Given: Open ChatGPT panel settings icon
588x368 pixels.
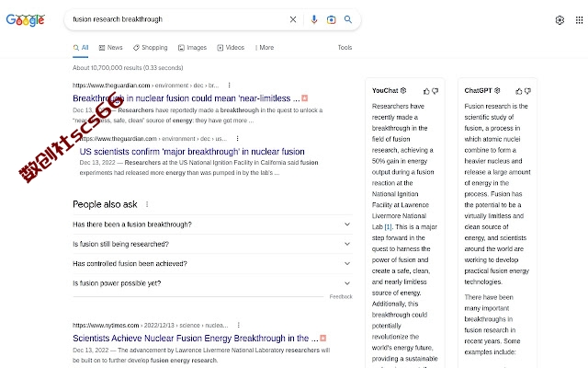Looking at the screenshot, I should tap(497, 90).
